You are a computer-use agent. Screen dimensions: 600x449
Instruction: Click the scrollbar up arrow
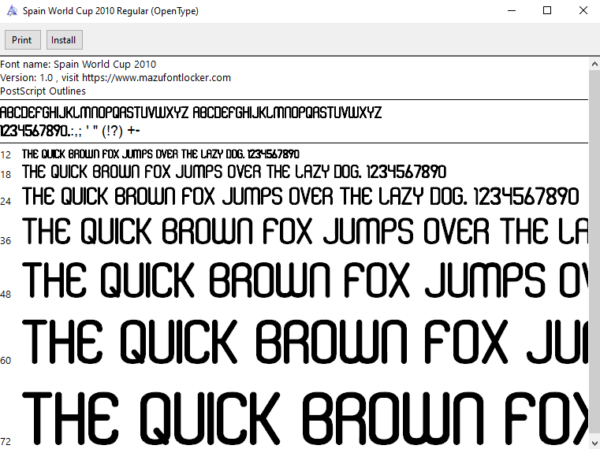[594, 64]
